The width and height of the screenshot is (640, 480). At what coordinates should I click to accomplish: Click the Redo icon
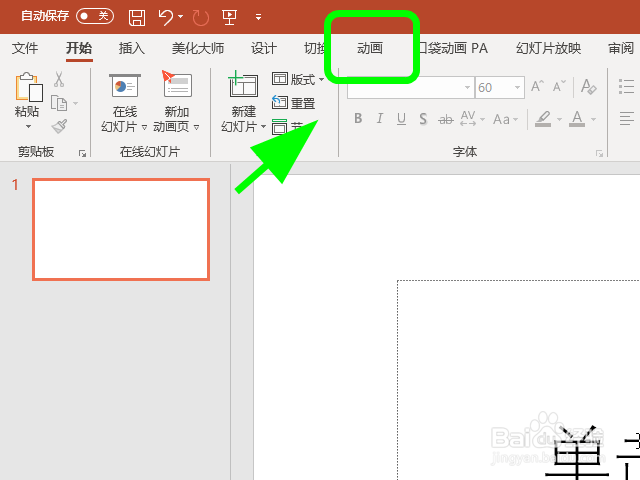click(200, 18)
